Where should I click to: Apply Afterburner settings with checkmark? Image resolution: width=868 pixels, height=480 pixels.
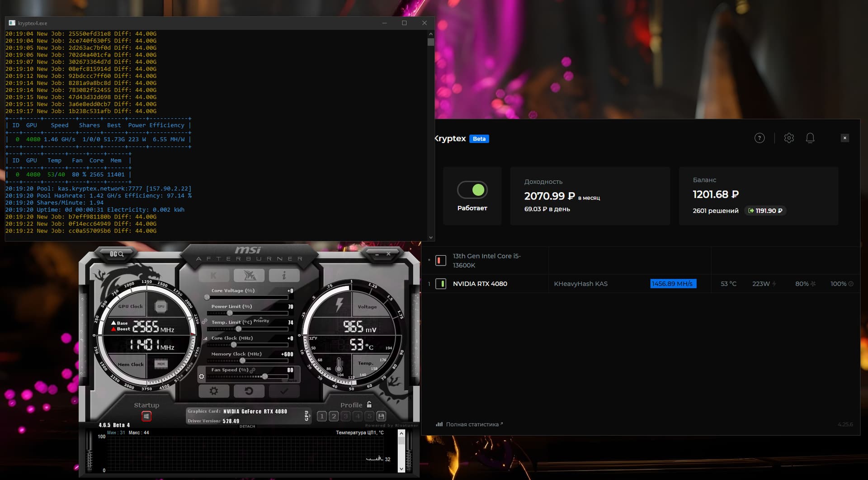(284, 391)
